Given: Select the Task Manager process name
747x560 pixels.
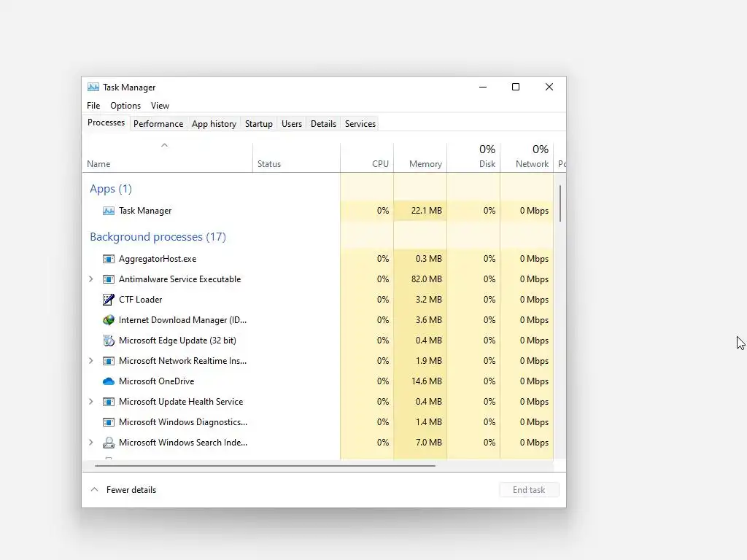Looking at the screenshot, I should (x=145, y=211).
